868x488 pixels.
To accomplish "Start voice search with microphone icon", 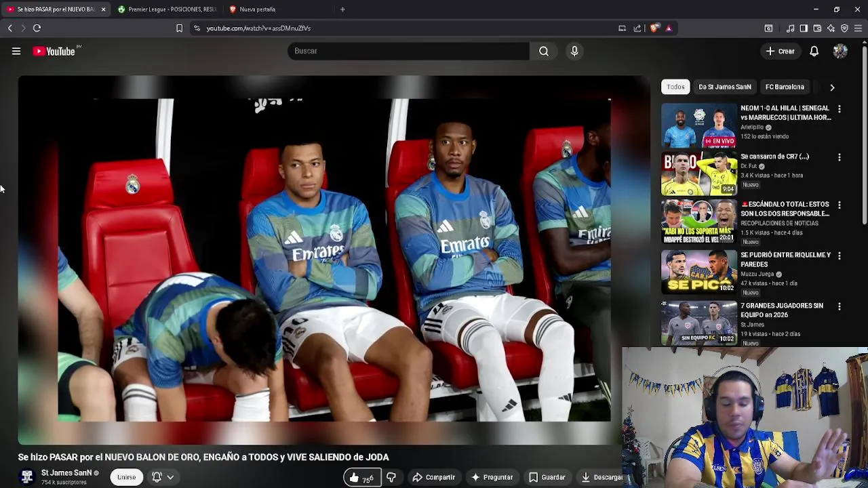I will 574,51.
